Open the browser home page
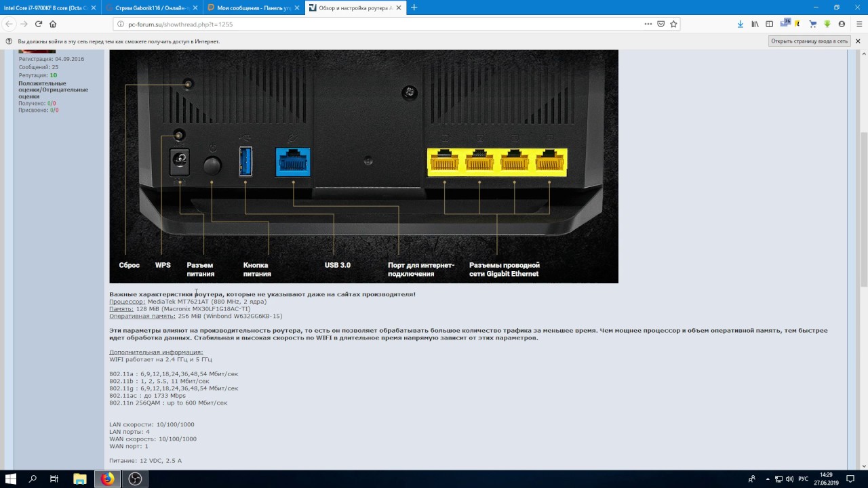The image size is (868, 488). click(x=53, y=24)
